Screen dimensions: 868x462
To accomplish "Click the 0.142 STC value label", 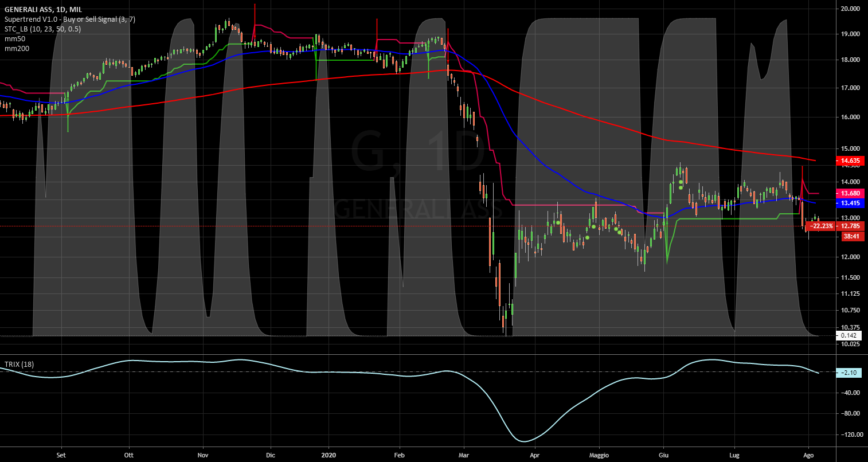I will click(x=849, y=335).
